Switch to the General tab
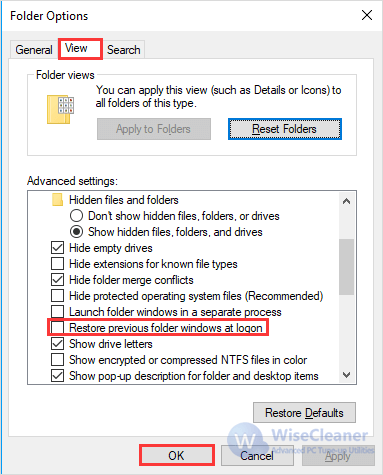 (34, 50)
